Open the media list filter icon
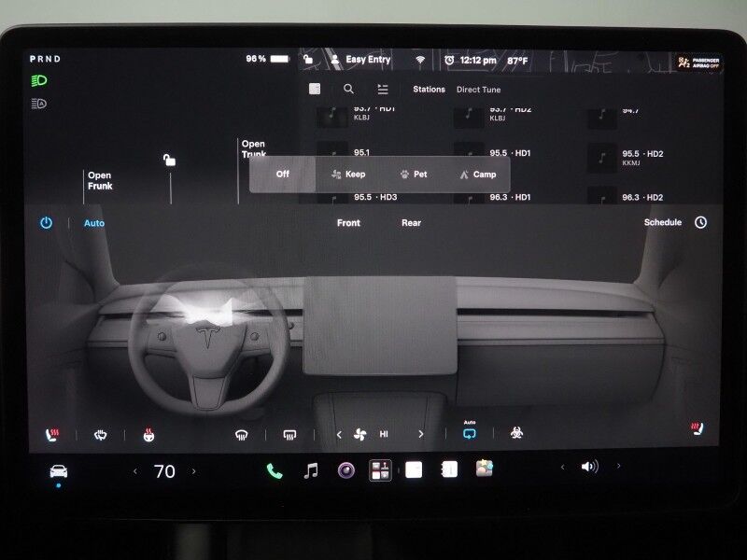Screen dimensions: 747x560 383,89
